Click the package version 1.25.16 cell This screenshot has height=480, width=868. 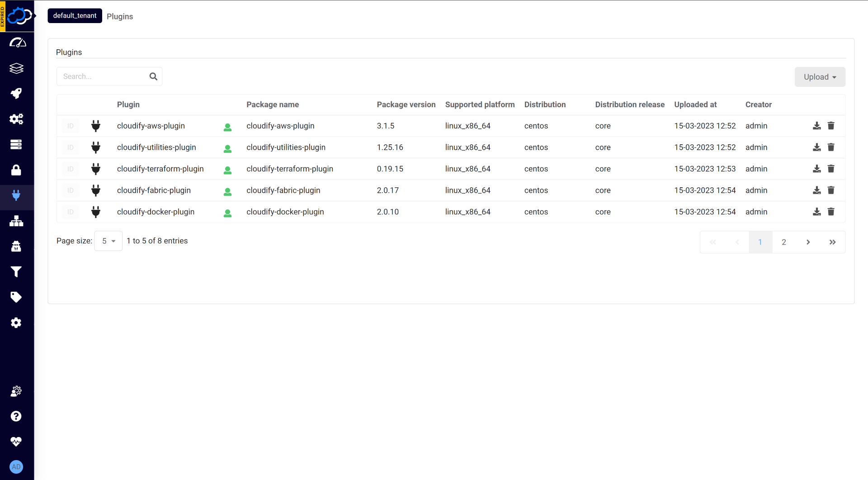click(x=390, y=147)
